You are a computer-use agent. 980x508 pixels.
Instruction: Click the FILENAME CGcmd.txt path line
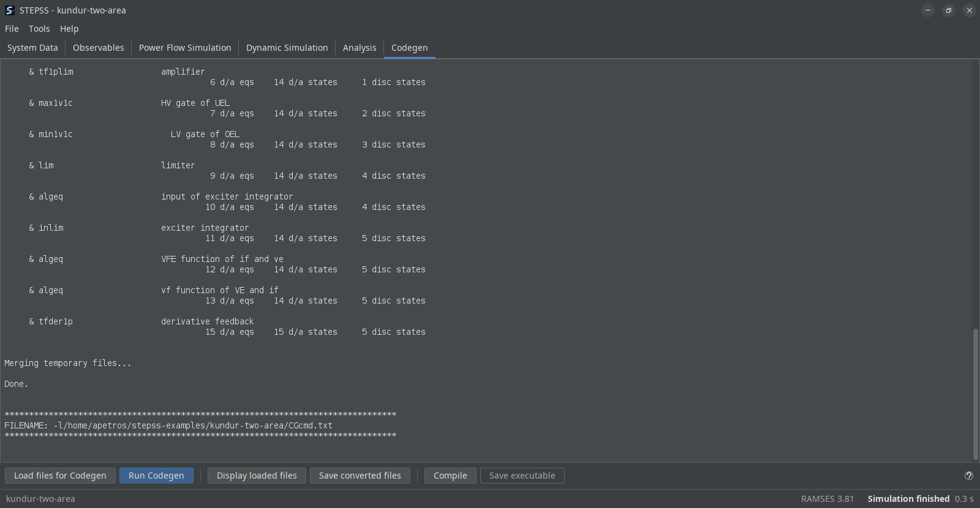pos(168,425)
